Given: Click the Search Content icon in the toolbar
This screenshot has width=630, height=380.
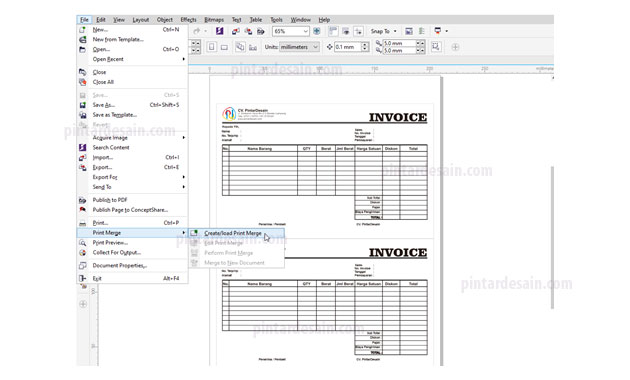Looking at the screenshot, I should pos(219,31).
